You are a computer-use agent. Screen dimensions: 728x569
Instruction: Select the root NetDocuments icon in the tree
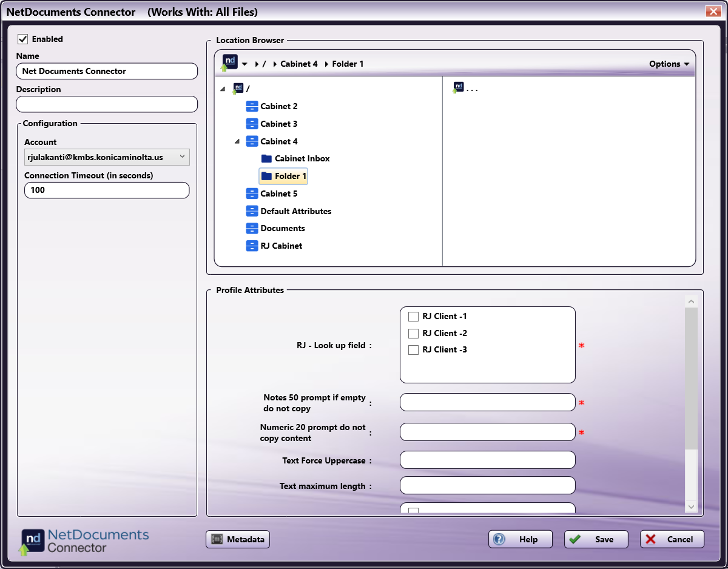click(x=238, y=89)
